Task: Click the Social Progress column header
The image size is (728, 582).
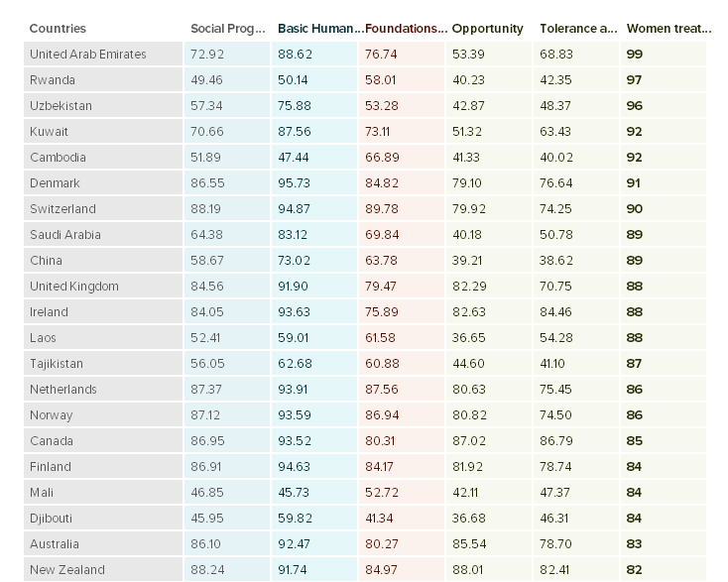Action: tap(227, 29)
